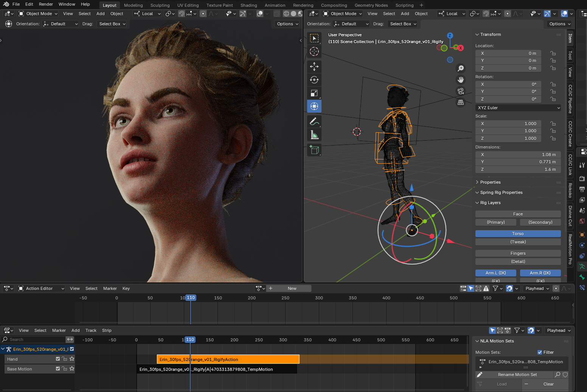Click the Fingers rig layer button
This screenshot has width=587, height=392.
pyautogui.click(x=518, y=253)
